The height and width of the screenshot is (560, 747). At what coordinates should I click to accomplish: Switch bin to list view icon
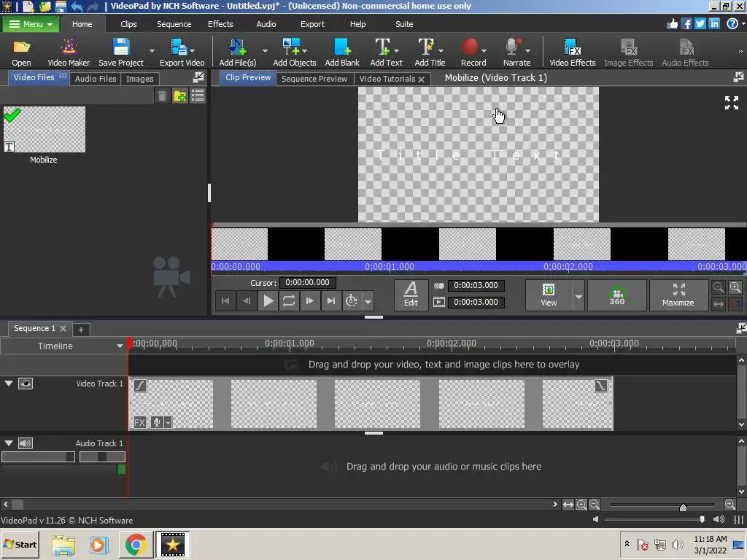[x=198, y=96]
